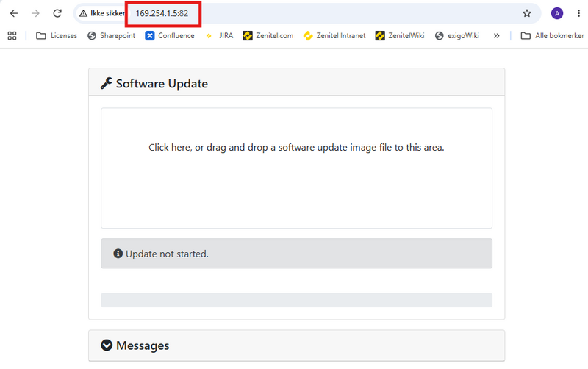Click the software update image drop area
The height and width of the screenshot is (369, 588).
pos(297,168)
